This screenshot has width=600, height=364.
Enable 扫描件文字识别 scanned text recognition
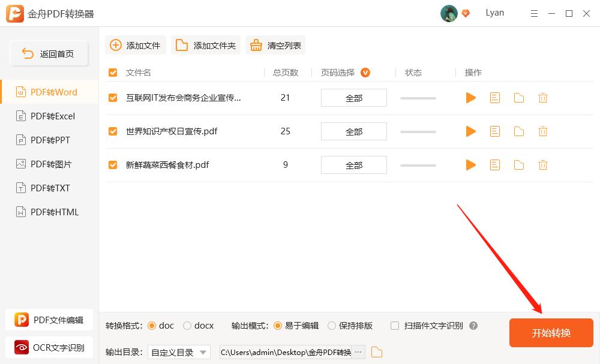pyautogui.click(x=395, y=326)
